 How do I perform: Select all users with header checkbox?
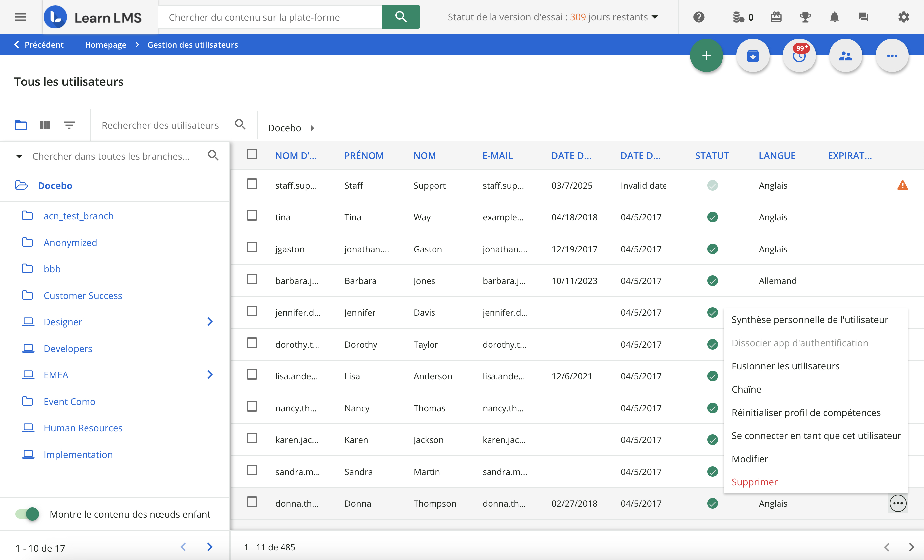click(x=252, y=154)
